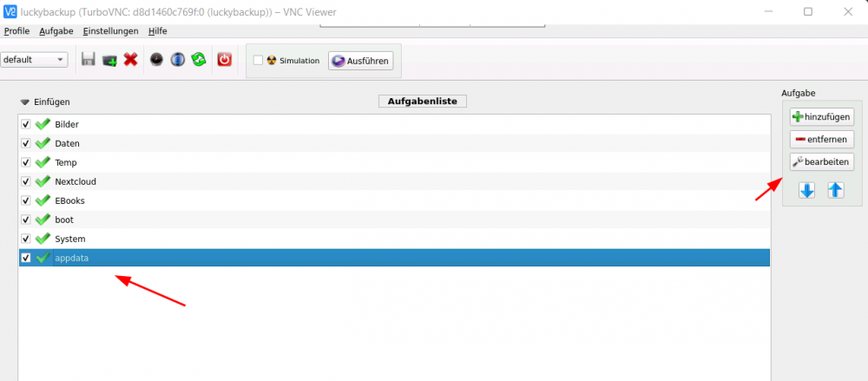The image size is (868, 381).
Task: Click green checkmark icon of Daten task
Action: tap(43, 143)
